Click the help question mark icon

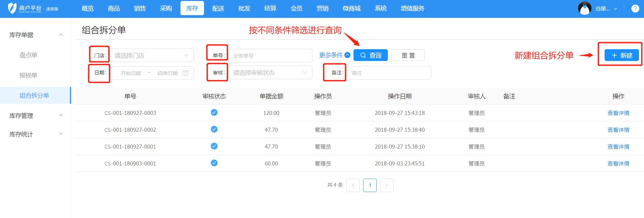635,8
